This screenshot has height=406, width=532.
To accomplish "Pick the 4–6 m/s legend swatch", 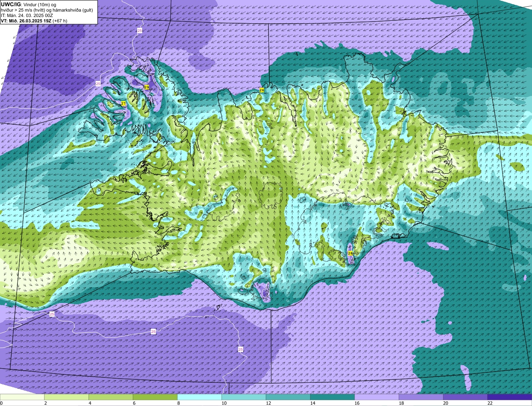I will [x=111, y=397].
